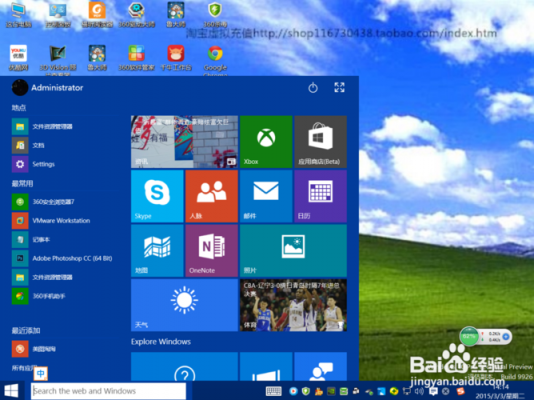Select the 360软件管家 desktop icon
This screenshot has height=400, width=534.
tap(137, 58)
